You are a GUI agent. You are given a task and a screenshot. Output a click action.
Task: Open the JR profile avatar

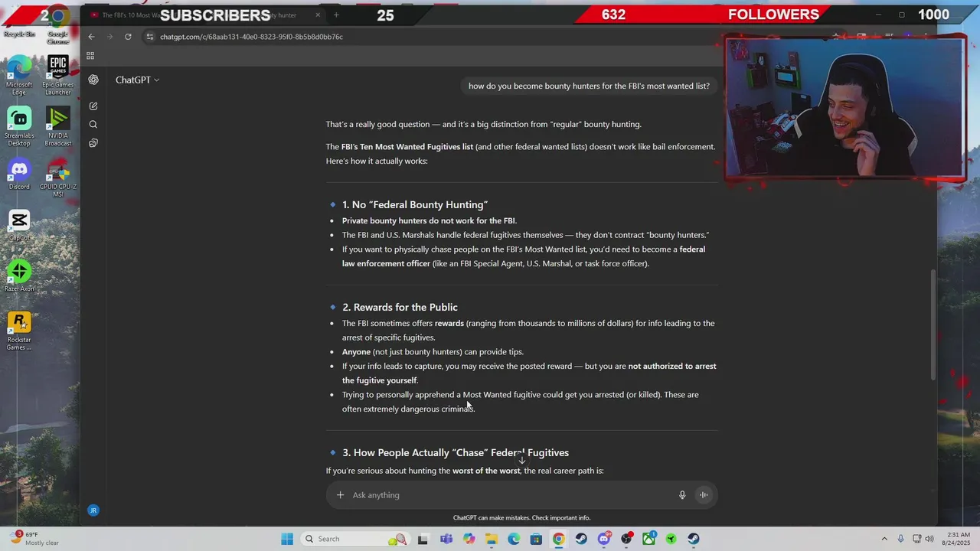(93, 510)
